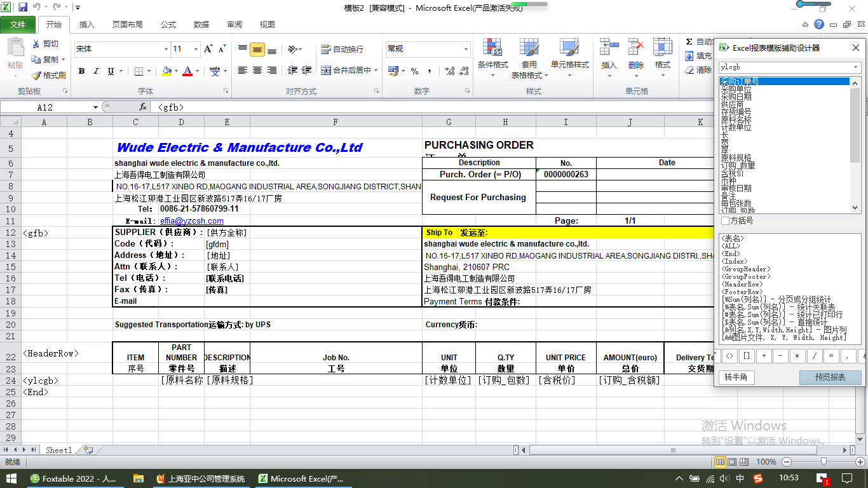Image resolution: width=868 pixels, height=488 pixels.
Task: Click the Name Box showing A12
Action: tap(45, 107)
